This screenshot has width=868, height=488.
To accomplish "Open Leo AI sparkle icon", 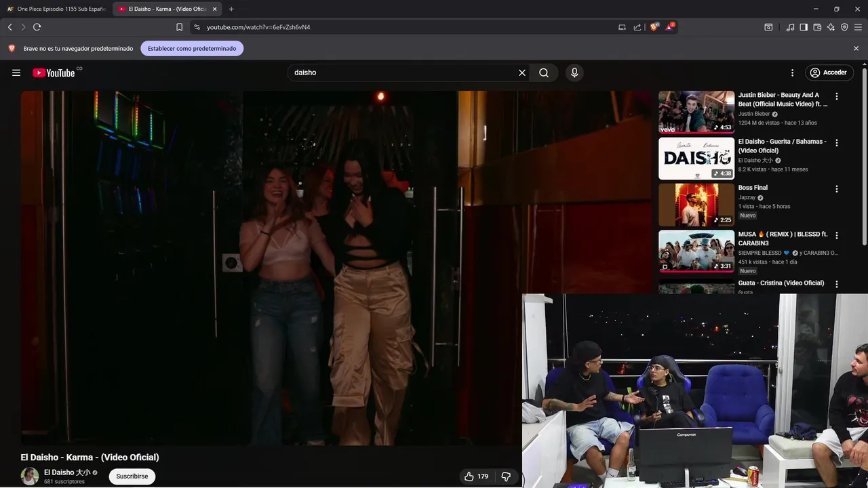I will tap(831, 27).
